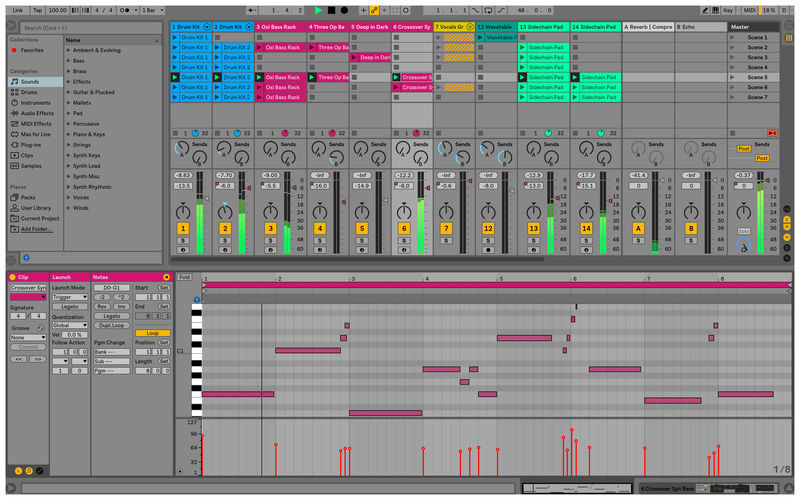Click the clip color swatch in Clip panel
Viewport: 800px width, 500px height.
(x=28, y=297)
